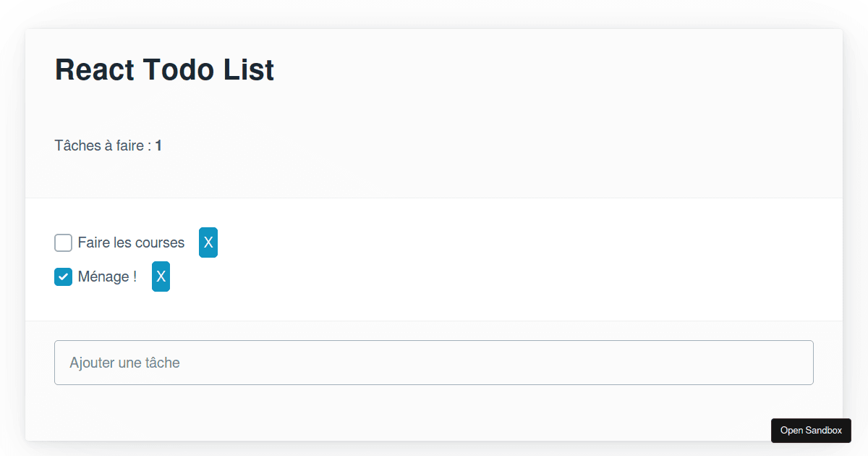Image resolution: width=868 pixels, height=456 pixels.
Task: Select the "Faire les courses" task label
Action: pos(132,242)
